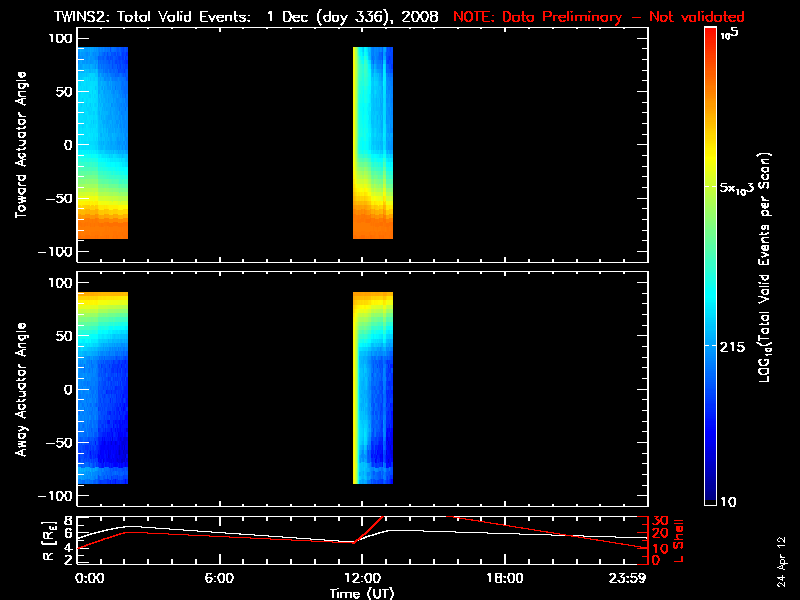Click the 12:00 time tick label
The height and width of the screenshot is (600, 800).
(x=361, y=578)
